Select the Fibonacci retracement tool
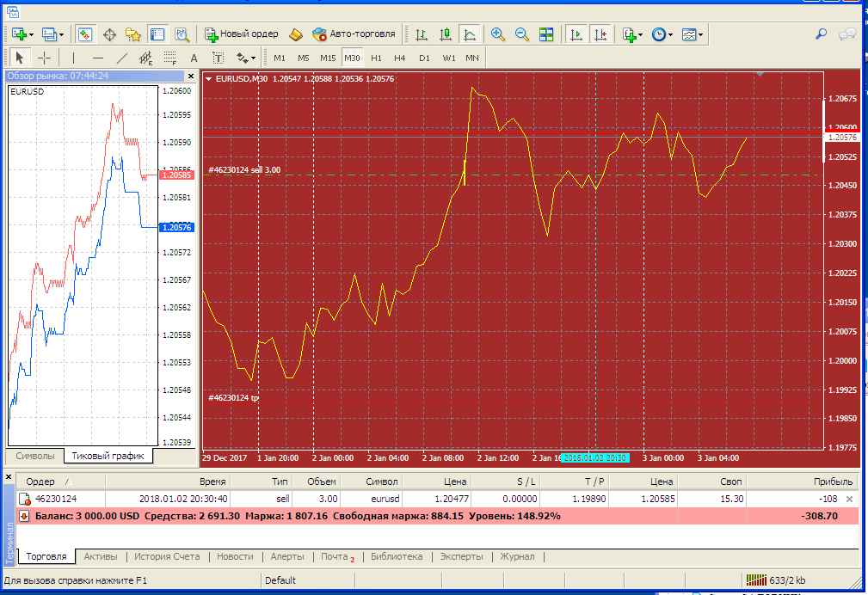Screen dimensions: 868x595 [170, 58]
